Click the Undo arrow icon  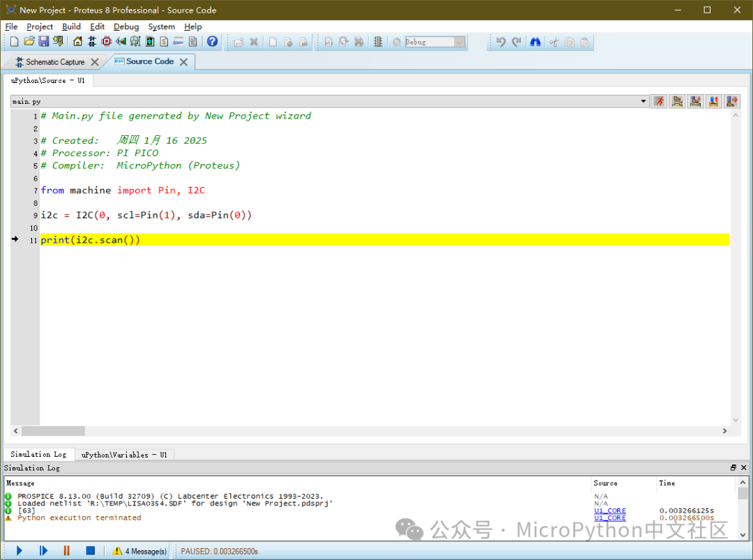pyautogui.click(x=501, y=43)
